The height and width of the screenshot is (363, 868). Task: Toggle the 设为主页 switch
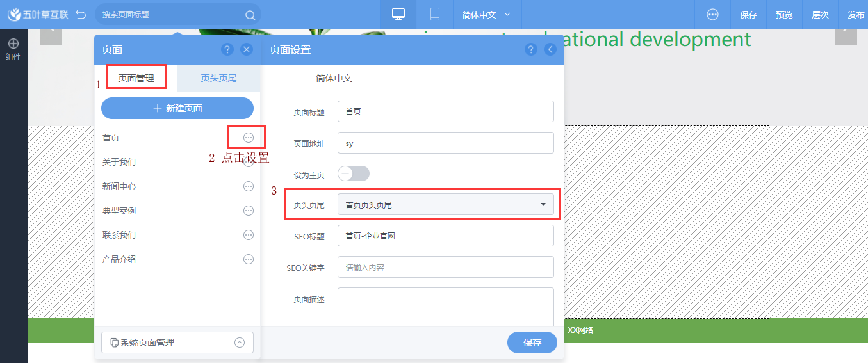point(354,173)
